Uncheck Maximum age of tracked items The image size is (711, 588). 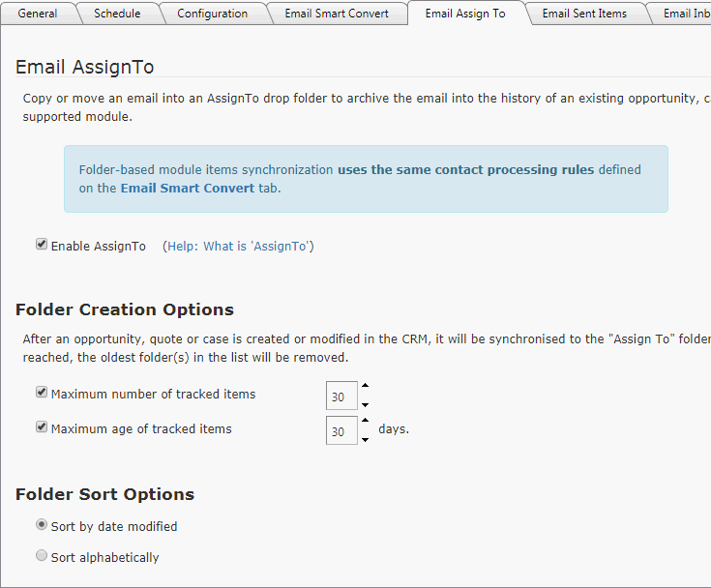[42, 427]
